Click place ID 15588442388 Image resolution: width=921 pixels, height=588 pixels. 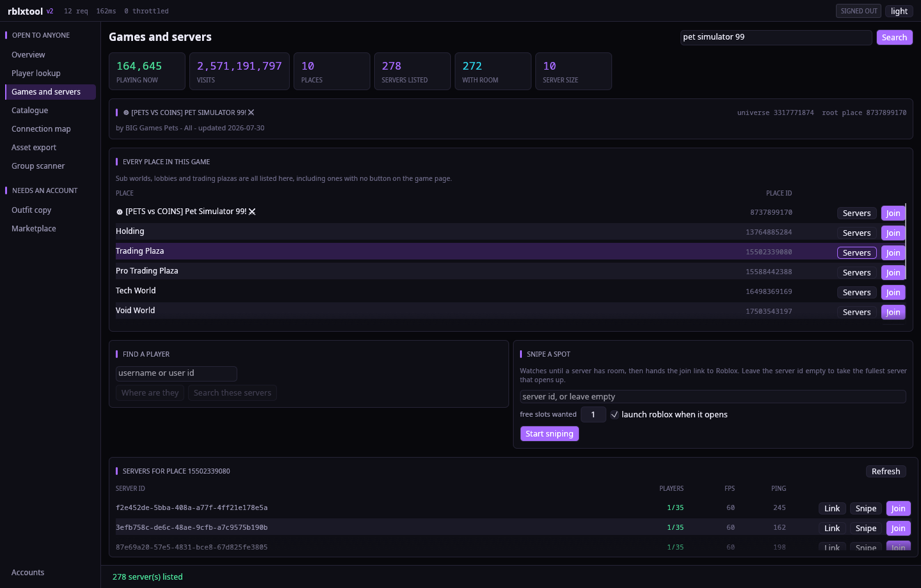tap(769, 272)
